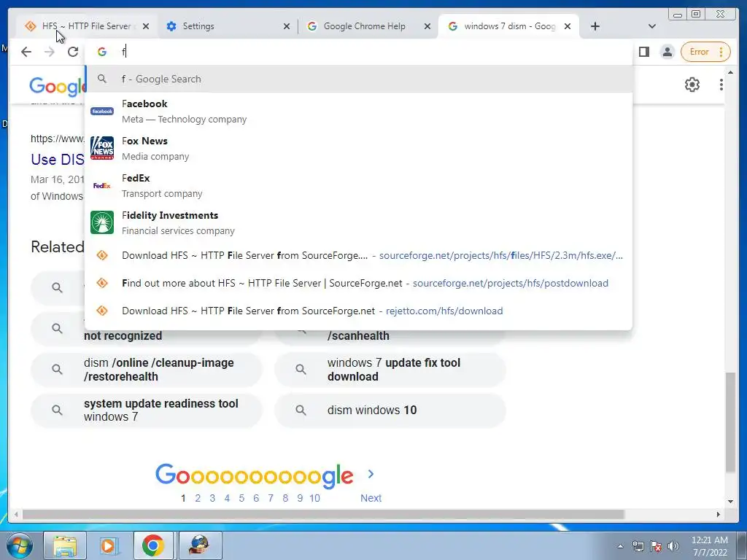Open Google search settings gear
The image size is (747, 560).
[692, 85]
